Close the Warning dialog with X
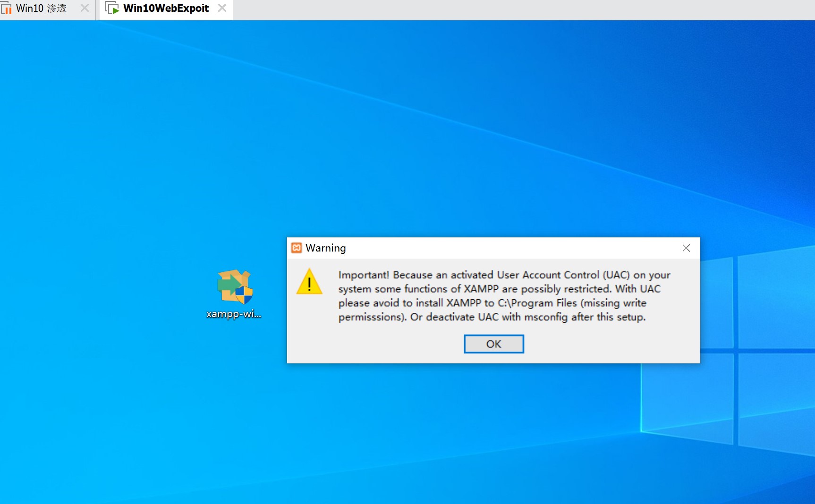This screenshot has width=815, height=504. (x=686, y=248)
